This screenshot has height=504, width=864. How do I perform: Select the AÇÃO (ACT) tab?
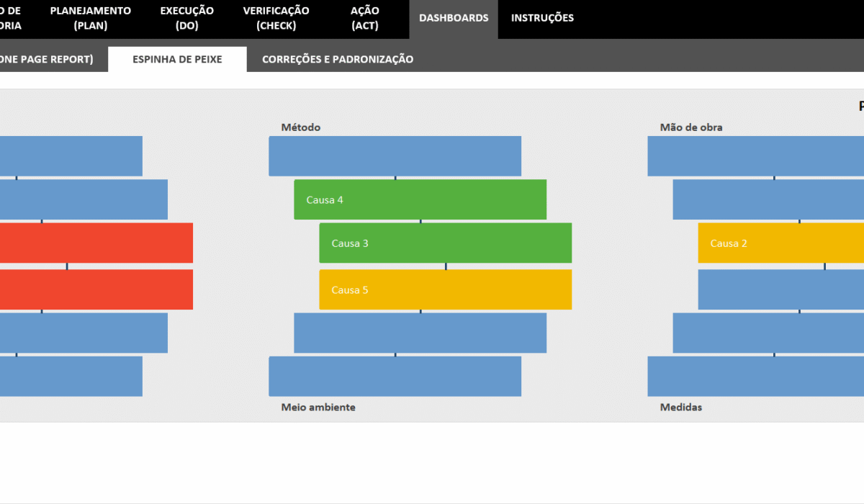coord(364,18)
